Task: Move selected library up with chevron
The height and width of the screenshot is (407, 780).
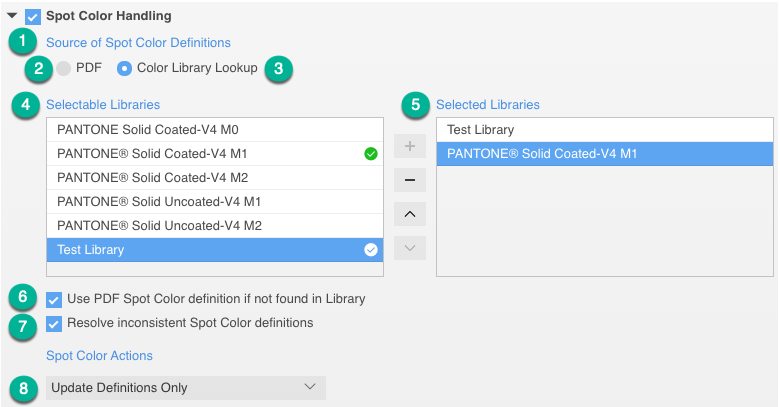Action: pos(410,214)
